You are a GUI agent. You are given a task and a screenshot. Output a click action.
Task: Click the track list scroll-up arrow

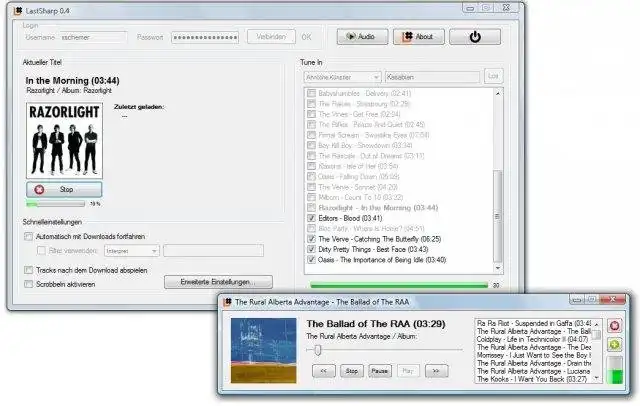pos(498,93)
